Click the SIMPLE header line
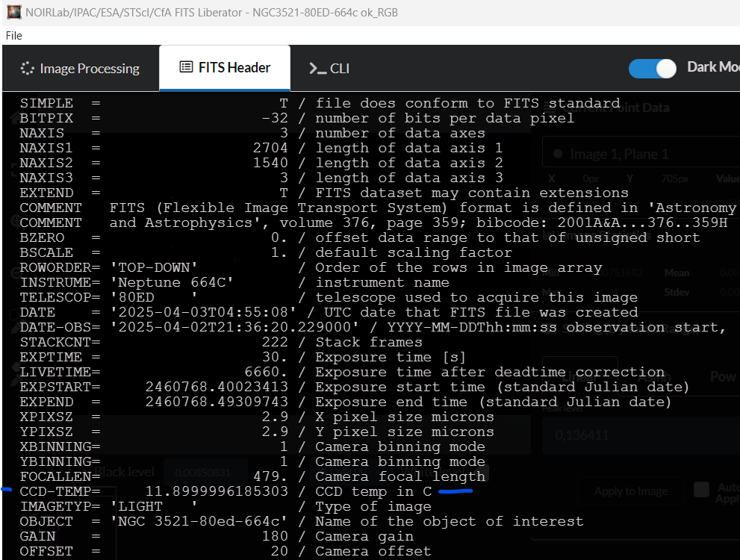This screenshot has height=560, width=740. click(320, 103)
